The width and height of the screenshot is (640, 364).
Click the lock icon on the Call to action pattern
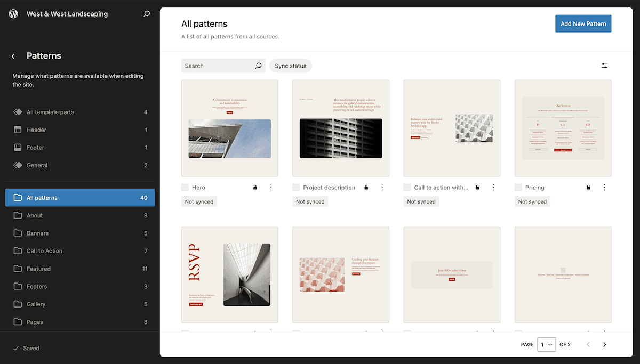[477, 187]
